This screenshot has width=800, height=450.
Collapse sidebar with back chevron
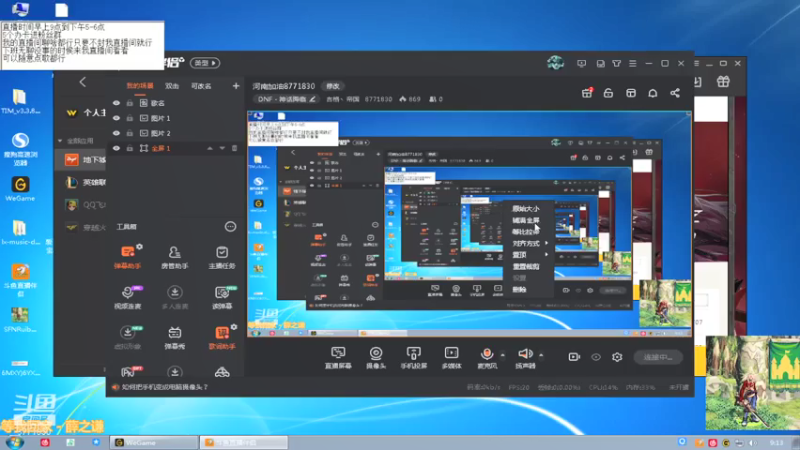coord(83,82)
